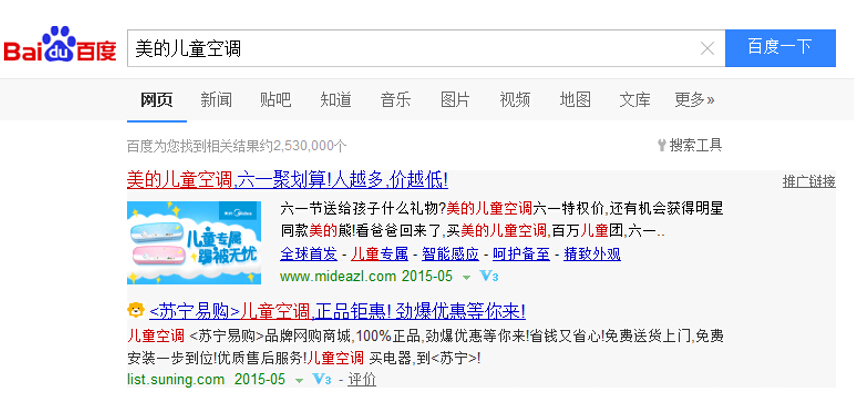Click the Baidu logo
This screenshot has width=863, height=416.
[60, 46]
